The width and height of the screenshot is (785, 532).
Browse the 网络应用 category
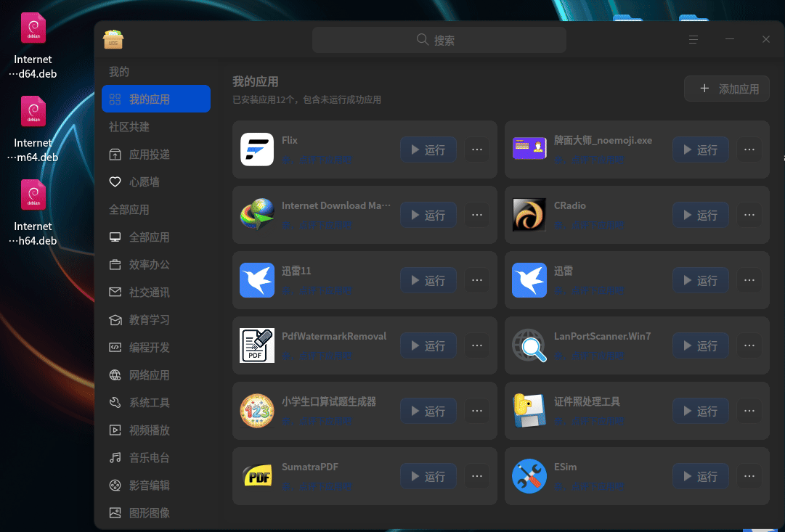[156, 375]
